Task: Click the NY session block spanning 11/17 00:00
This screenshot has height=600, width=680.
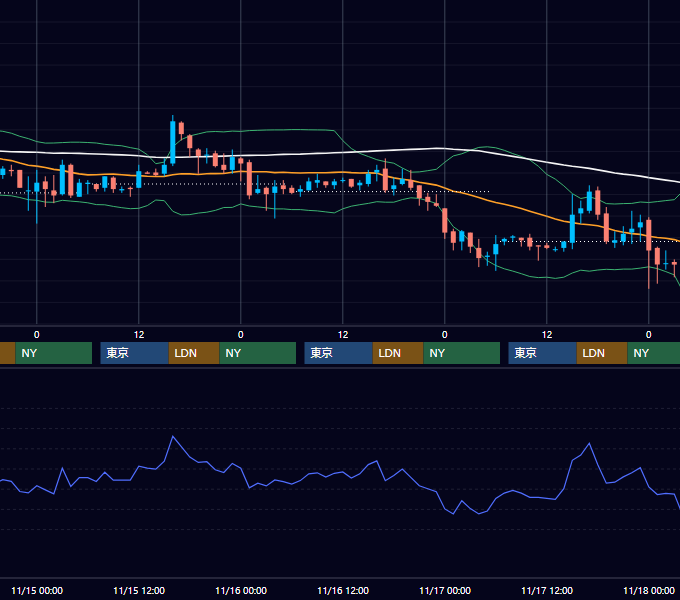Action: [461, 353]
